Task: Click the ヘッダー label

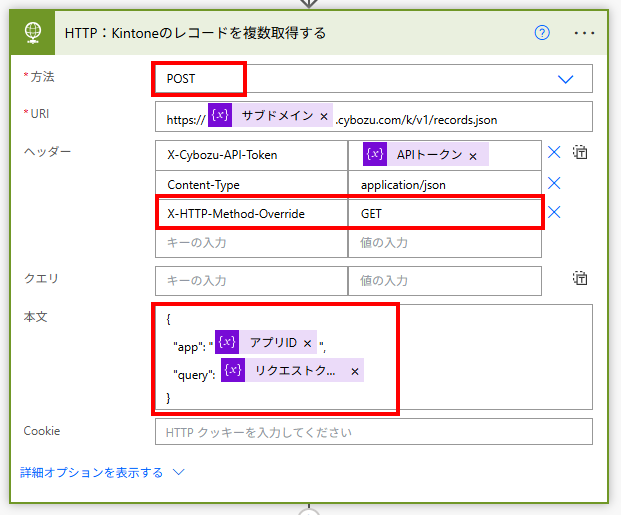Action: [x=47, y=151]
